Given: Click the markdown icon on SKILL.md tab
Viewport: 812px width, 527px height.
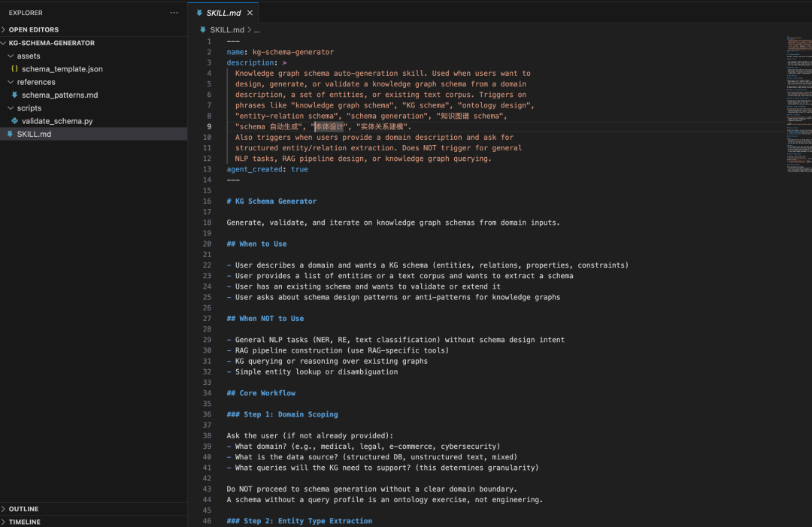Looking at the screenshot, I should (x=199, y=13).
